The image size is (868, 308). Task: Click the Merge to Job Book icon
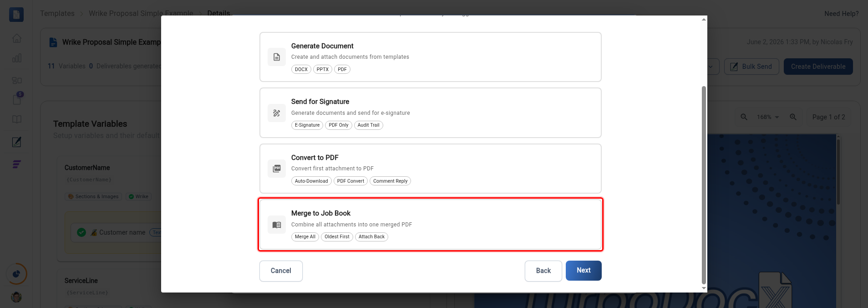(x=277, y=225)
